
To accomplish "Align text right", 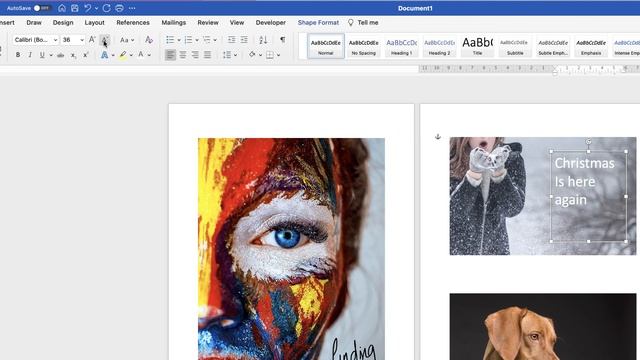I will (x=195, y=55).
